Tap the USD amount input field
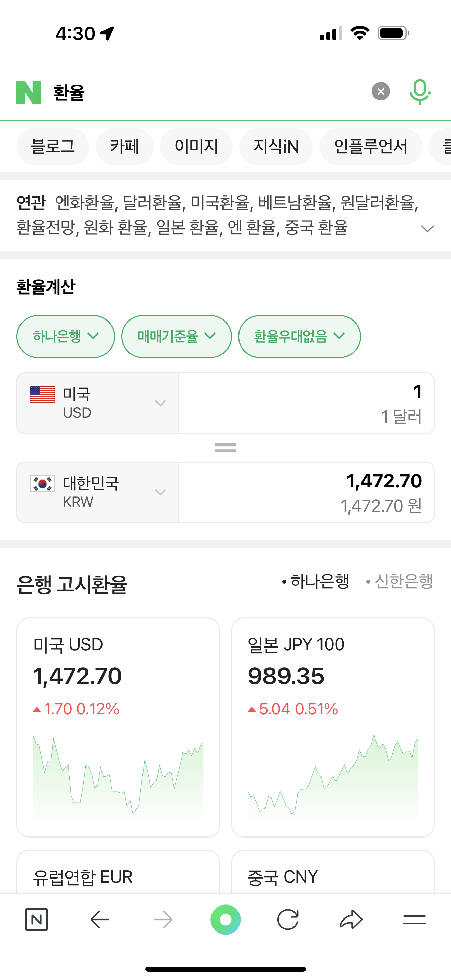This screenshot has height=980, width=451. click(306, 403)
